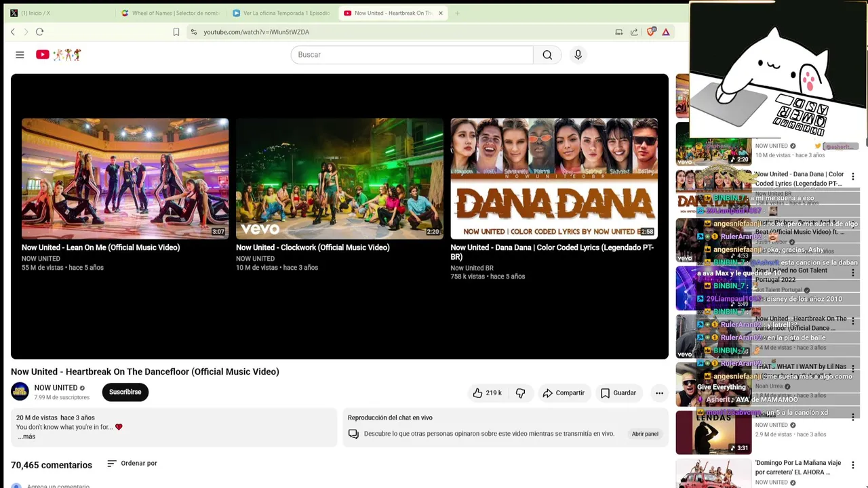Screen dimensions: 868x488
Task: Save video with the Guardar button
Action: point(618,393)
